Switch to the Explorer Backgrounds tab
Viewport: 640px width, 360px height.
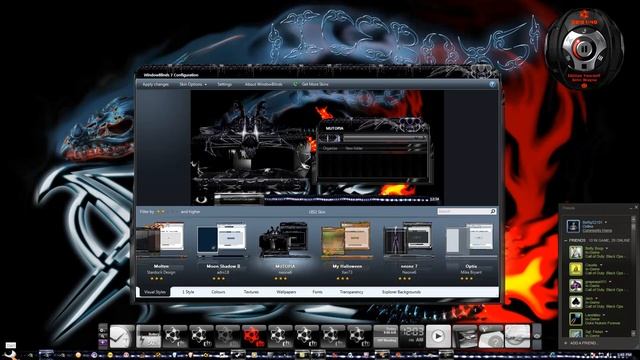click(x=401, y=292)
